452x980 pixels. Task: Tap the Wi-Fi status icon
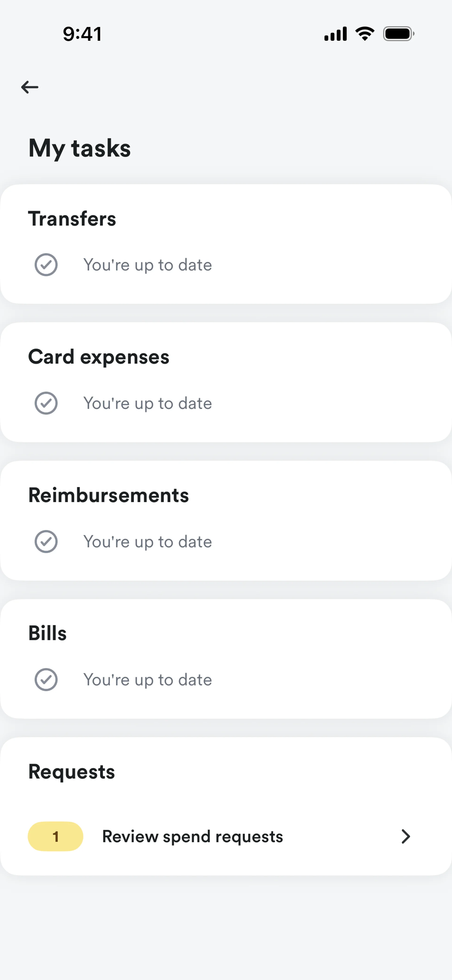pyautogui.click(x=364, y=34)
